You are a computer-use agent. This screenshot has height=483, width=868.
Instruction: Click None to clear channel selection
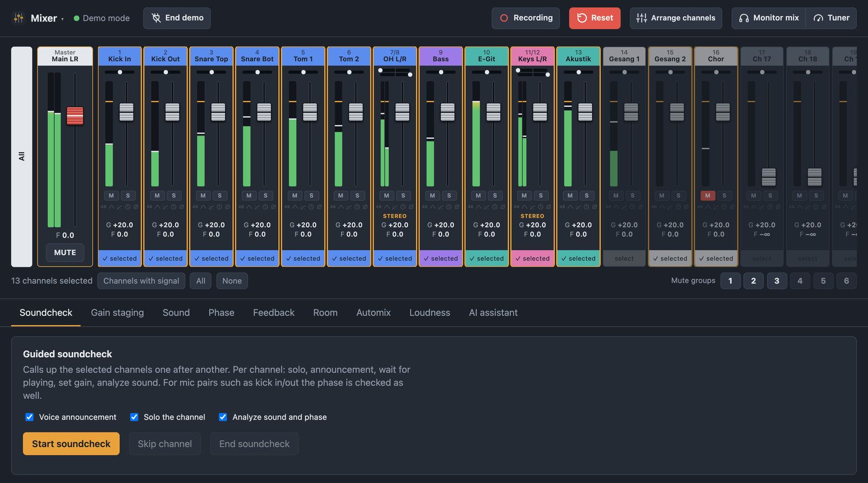click(x=232, y=281)
